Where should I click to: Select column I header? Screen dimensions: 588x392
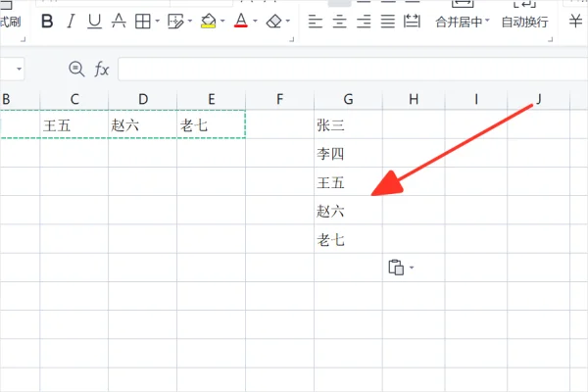pos(476,99)
